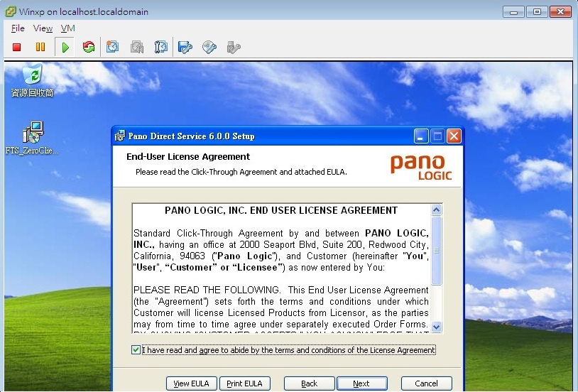Click the Pano Logic logo
Viewport: 578px width, 392px height.
[420, 168]
